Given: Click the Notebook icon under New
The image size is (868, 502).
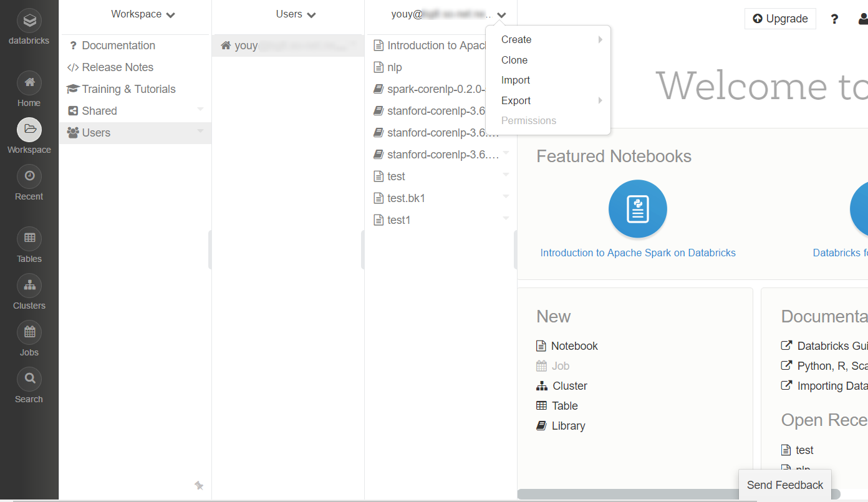Looking at the screenshot, I should [x=541, y=346].
